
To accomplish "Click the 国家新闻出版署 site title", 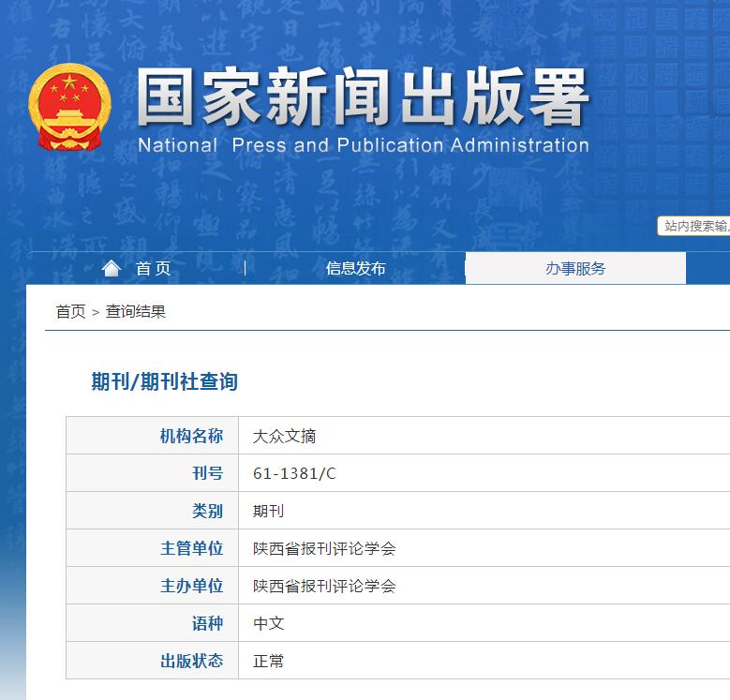I will tap(364, 97).
